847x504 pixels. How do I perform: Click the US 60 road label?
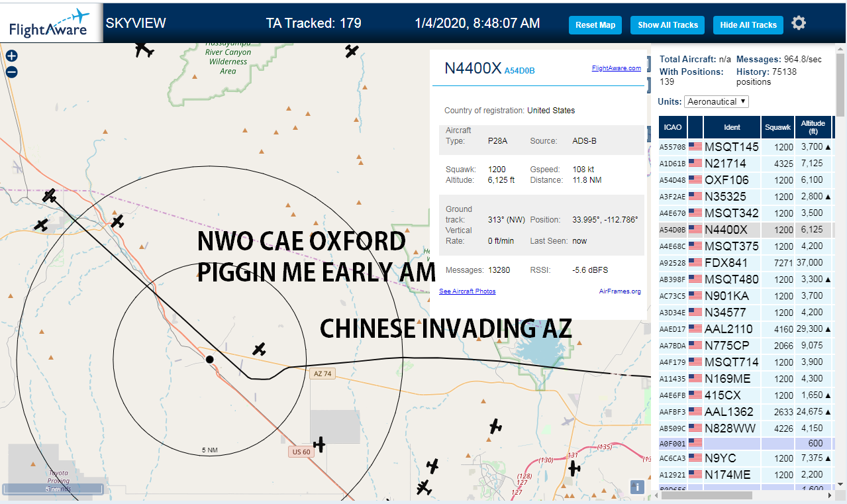pos(301,452)
